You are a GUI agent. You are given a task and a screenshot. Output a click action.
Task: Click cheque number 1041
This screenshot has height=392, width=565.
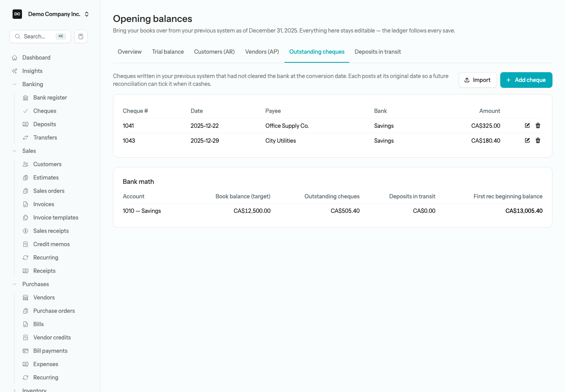[128, 126]
